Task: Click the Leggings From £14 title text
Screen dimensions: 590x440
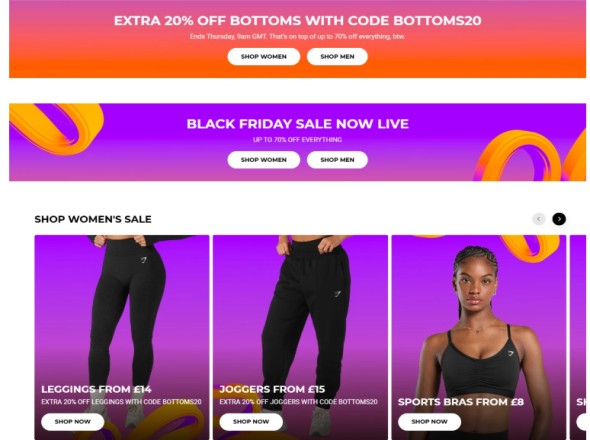Action: click(x=96, y=389)
